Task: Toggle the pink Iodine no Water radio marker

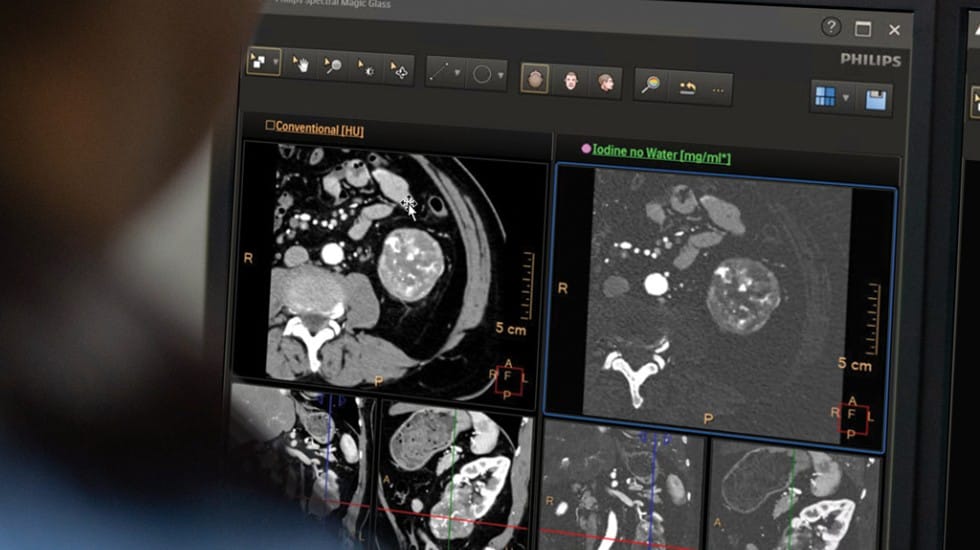Action: (586, 148)
